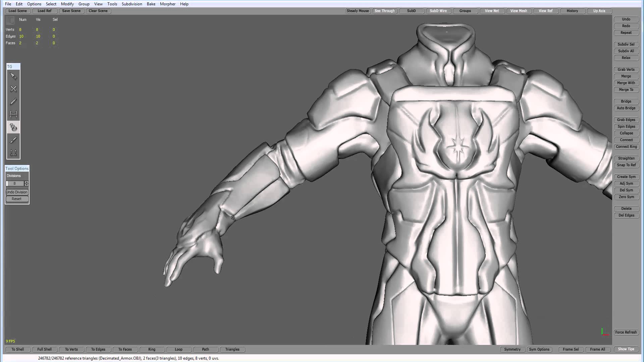
Task: Select the Extrude tool icon with up arrows
Action: click(13, 153)
